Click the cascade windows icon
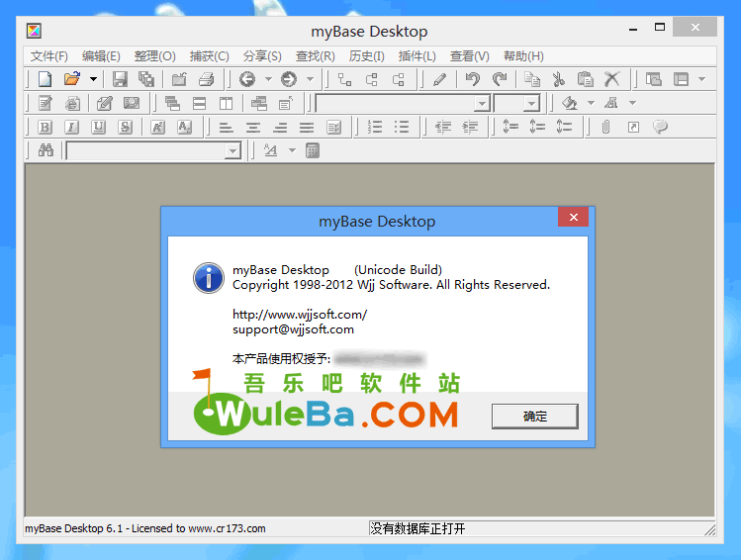 coord(172,103)
